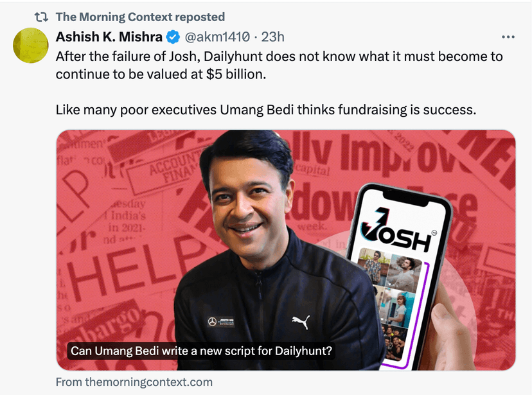Open the @akm1410 handle
Viewport: 532px width, 395px height.
coord(219,37)
